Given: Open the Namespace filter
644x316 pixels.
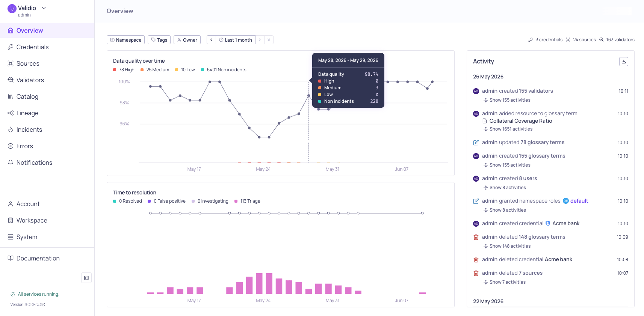Looking at the screenshot, I should (x=125, y=40).
